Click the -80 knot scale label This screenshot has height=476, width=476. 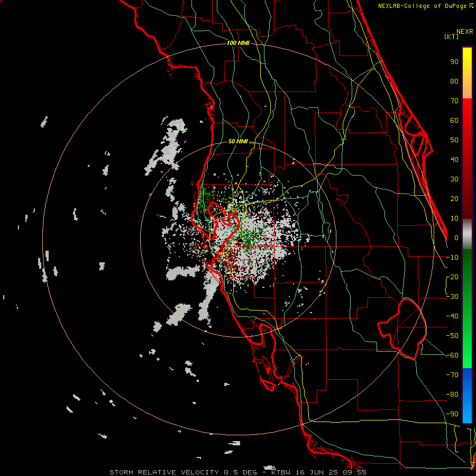tap(452, 395)
